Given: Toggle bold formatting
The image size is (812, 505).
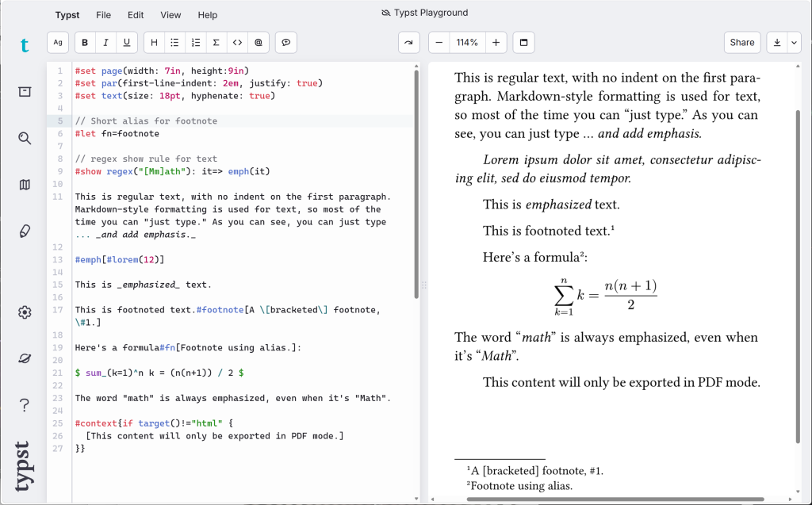Looking at the screenshot, I should (85, 43).
